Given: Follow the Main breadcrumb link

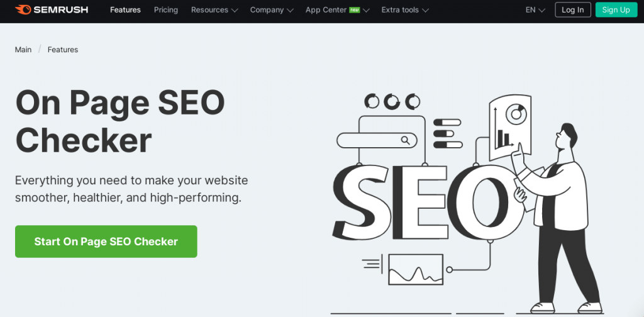Looking at the screenshot, I should (x=23, y=50).
